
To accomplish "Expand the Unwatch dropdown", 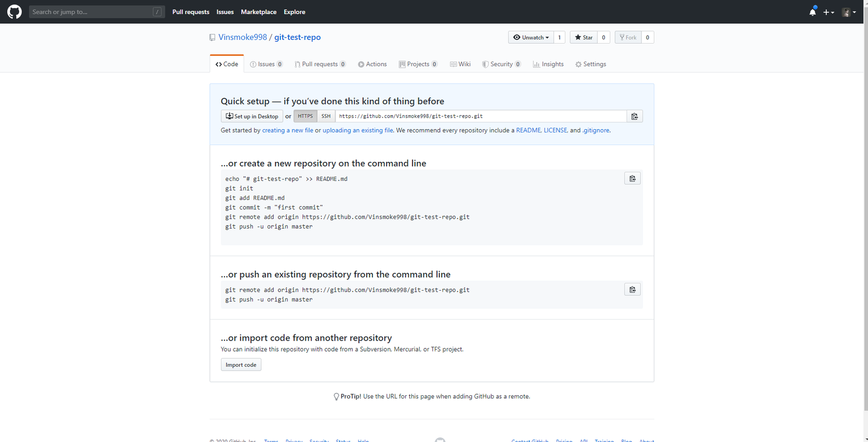I will 531,37.
